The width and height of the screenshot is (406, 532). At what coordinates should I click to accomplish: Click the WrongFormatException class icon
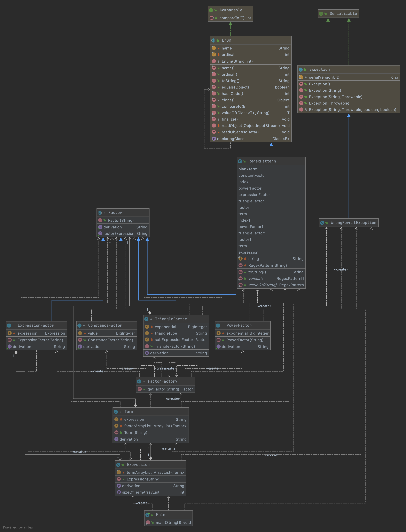pyautogui.click(x=322, y=223)
